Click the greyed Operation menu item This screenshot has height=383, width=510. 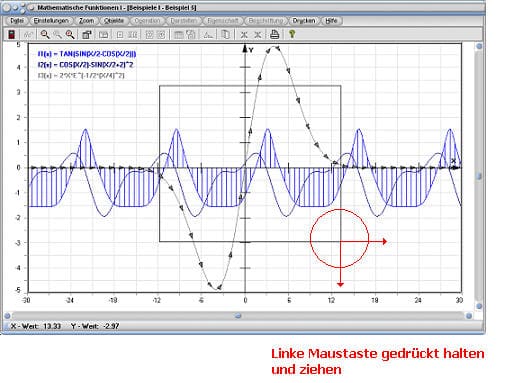147,21
